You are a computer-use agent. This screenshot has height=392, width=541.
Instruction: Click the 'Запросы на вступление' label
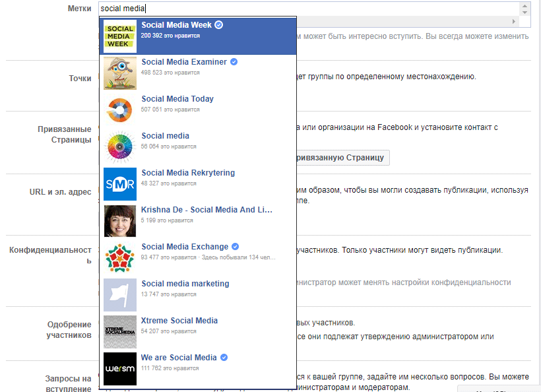[x=69, y=383]
